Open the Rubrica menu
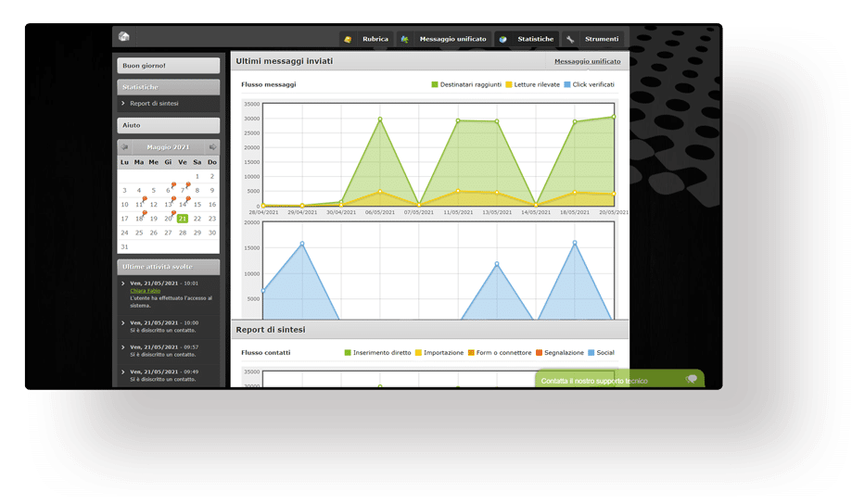This screenshot has height=504, width=852. click(375, 39)
